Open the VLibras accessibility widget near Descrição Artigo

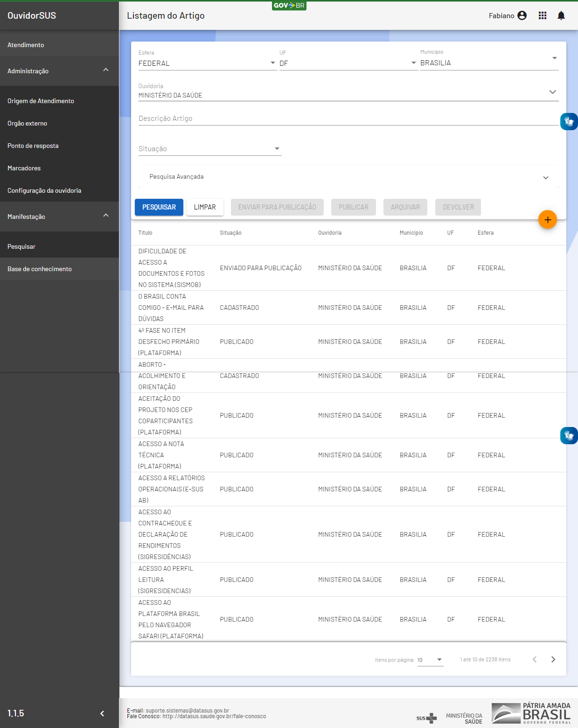click(x=569, y=122)
